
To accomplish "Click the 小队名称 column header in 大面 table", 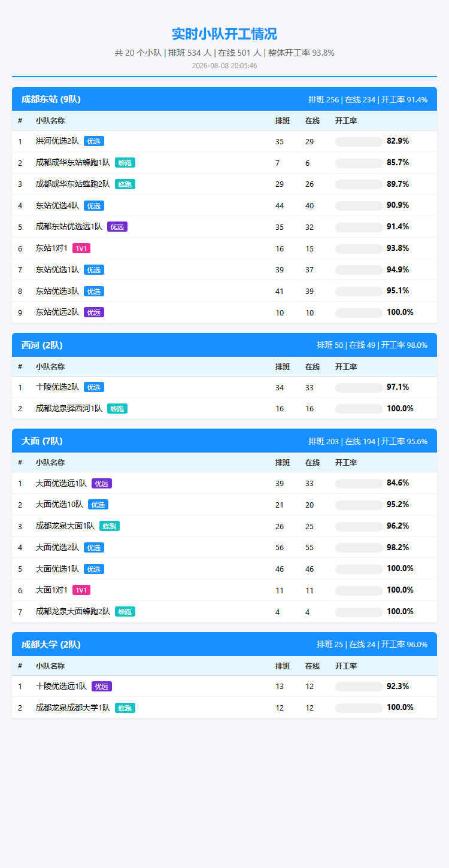I will click(x=50, y=463).
